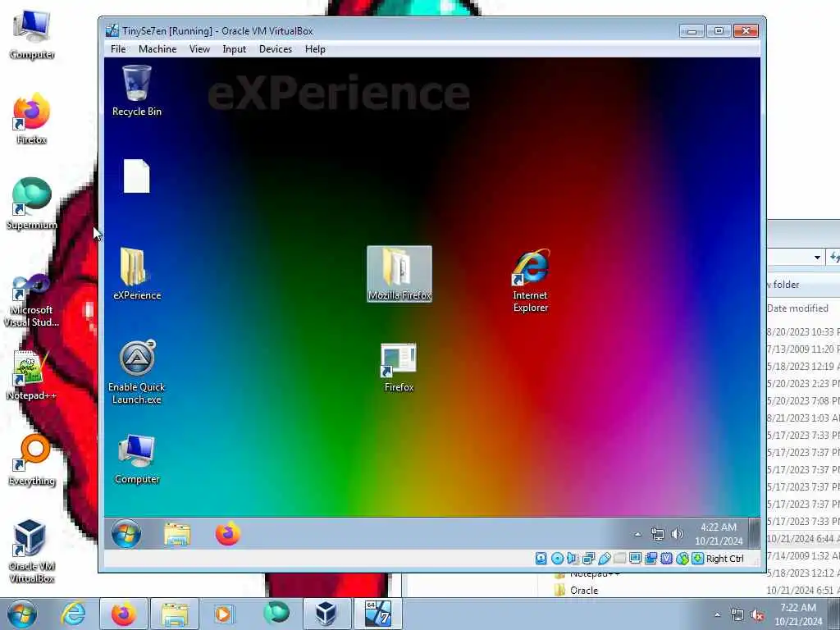Image resolution: width=840 pixels, height=630 pixels.
Task: Click the overlapping blue squares status bar icon
Action: pyautogui.click(x=651, y=559)
